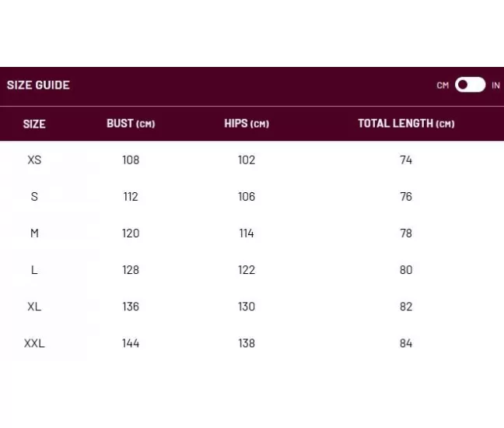Click the S size row label
This screenshot has width=504, height=428.
tap(34, 196)
